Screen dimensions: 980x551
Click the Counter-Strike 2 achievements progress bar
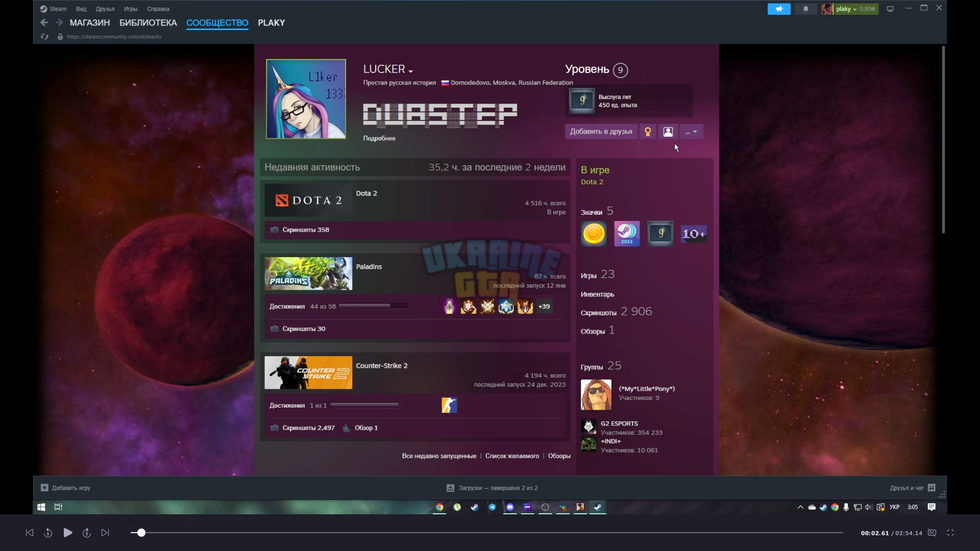[x=364, y=405]
